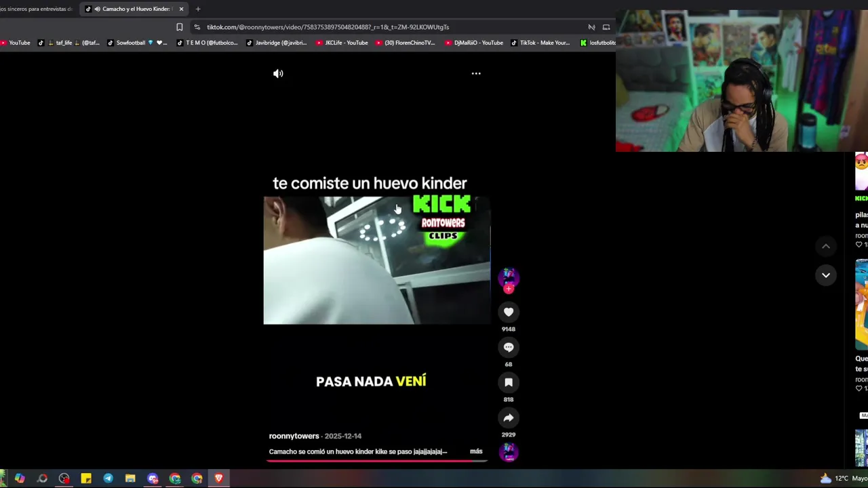Open Brave browser from the taskbar
The width and height of the screenshot is (868, 488).
tap(218, 479)
